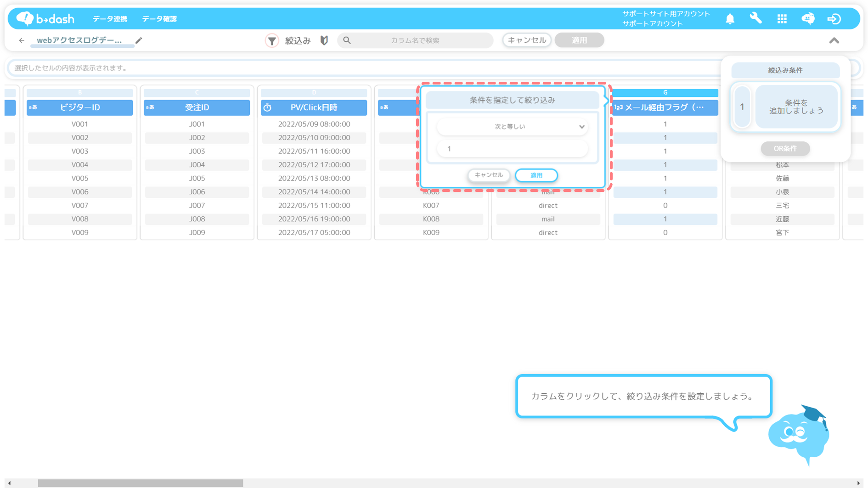Click cell 近藤
The width and height of the screenshot is (868, 488).
[782, 219]
